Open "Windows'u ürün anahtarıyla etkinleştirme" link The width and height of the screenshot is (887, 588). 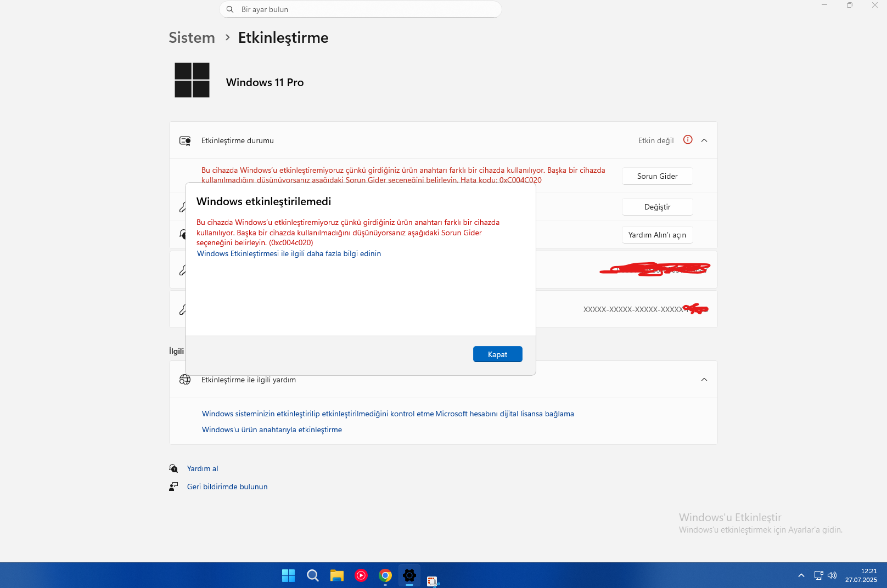coord(272,429)
